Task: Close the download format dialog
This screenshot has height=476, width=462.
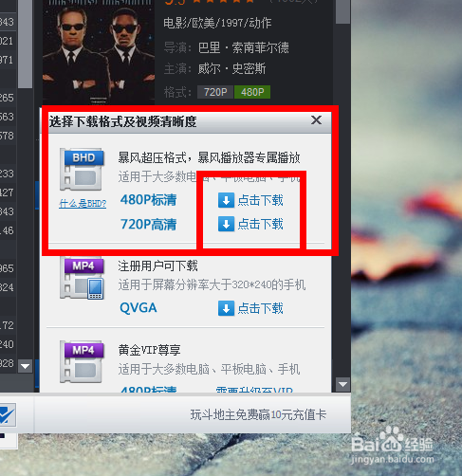Action: 316,120
